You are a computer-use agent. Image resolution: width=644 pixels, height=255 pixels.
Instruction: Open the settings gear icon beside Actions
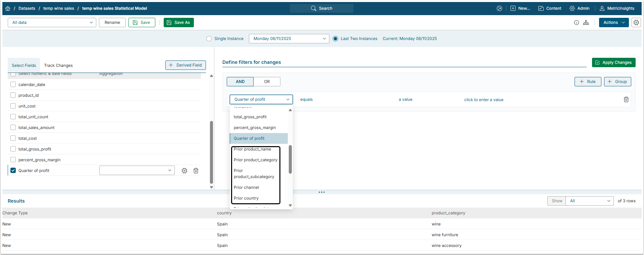coord(636,23)
